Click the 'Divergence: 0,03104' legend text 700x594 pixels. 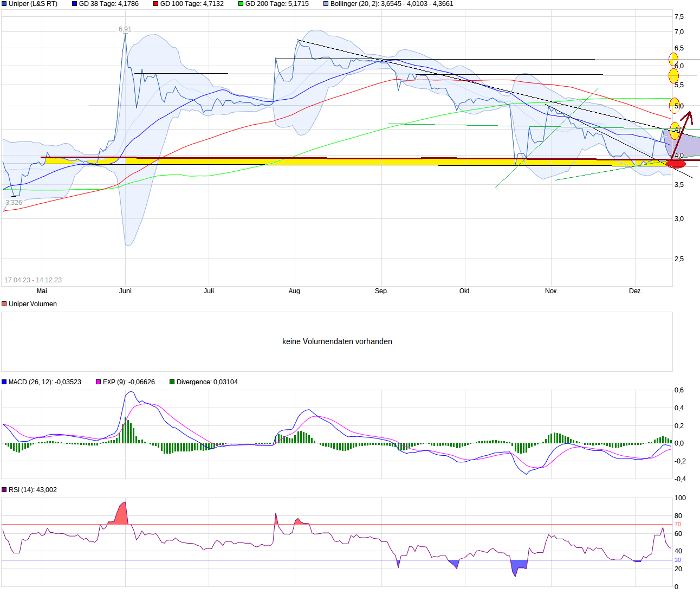coord(207,382)
